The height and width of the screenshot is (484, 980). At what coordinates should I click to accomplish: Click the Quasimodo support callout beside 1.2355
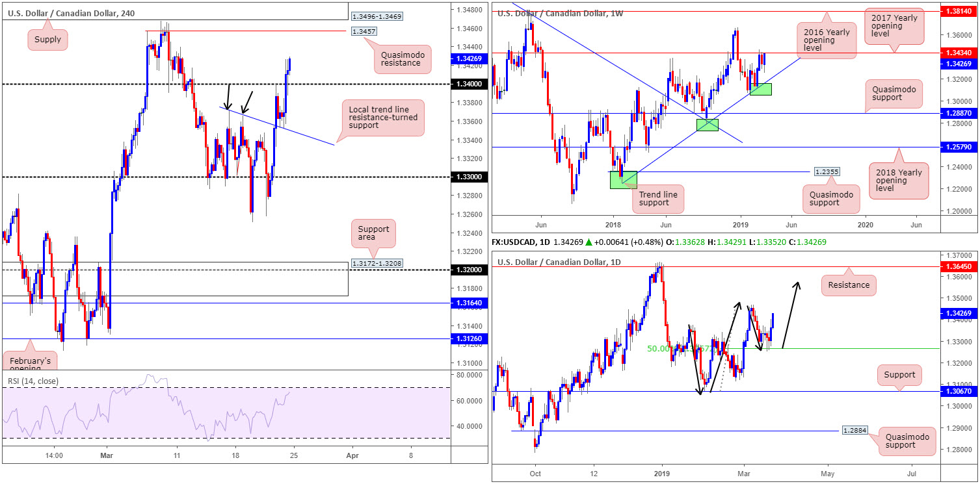832,197
